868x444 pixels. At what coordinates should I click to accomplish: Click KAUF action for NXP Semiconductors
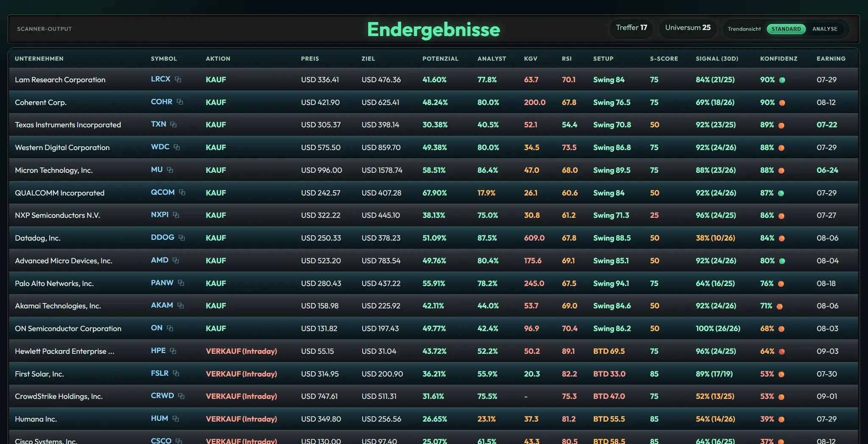(x=216, y=215)
